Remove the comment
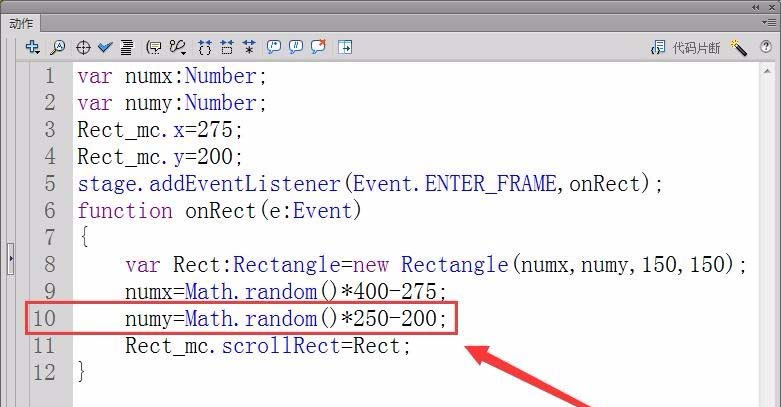 coord(318,47)
